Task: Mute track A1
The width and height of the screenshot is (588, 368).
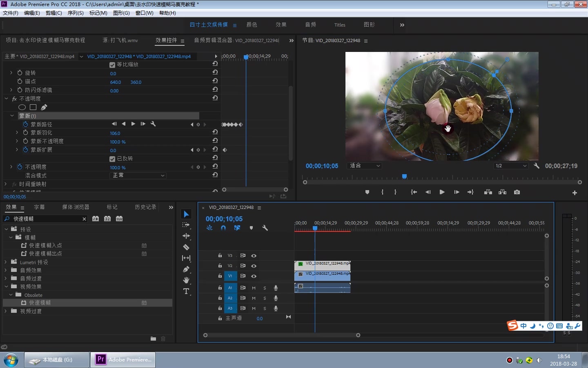Action: [254, 288]
